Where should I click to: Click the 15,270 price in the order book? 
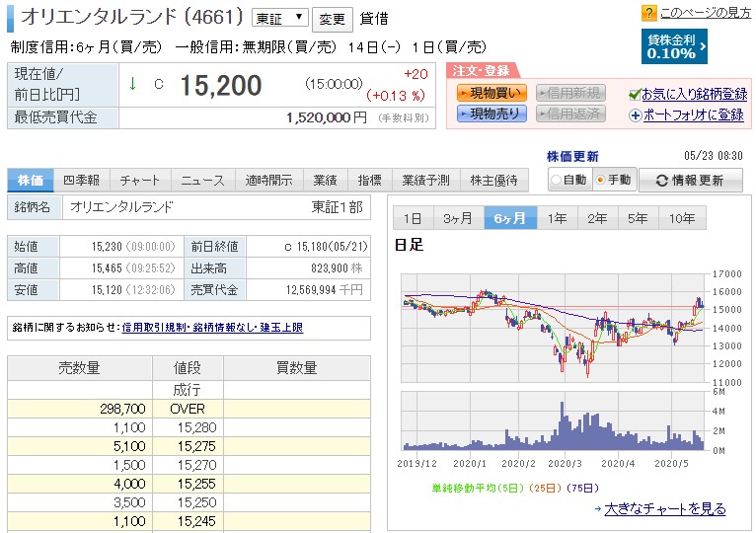(x=196, y=465)
